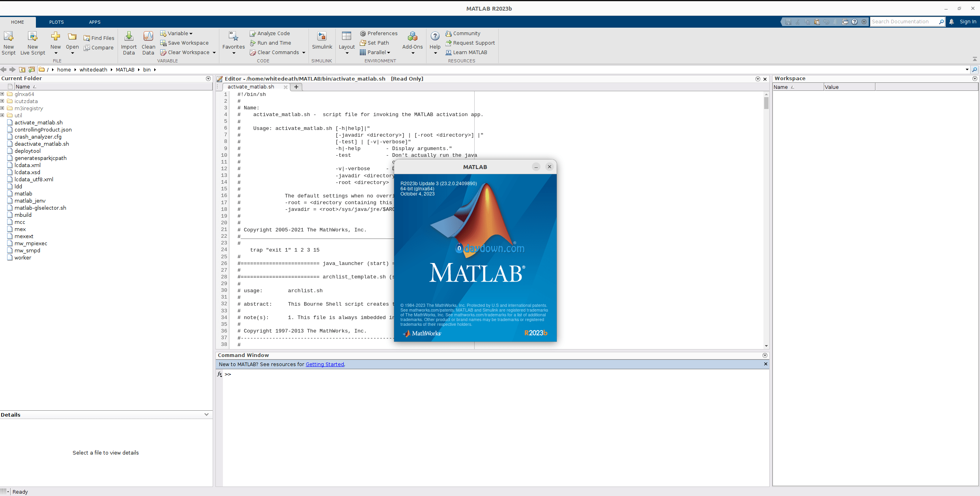This screenshot has width=980, height=496.
Task: Go up one folder level icon
Action: 22,70
